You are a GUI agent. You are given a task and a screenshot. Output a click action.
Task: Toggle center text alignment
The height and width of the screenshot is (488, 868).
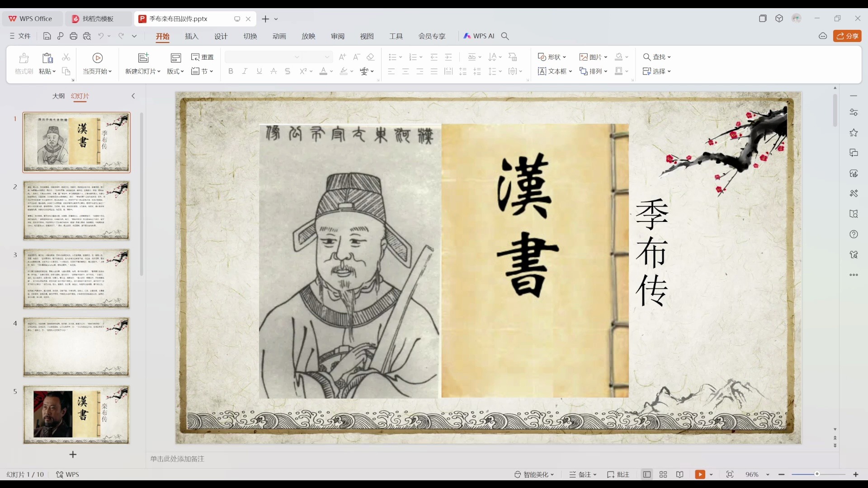406,71
